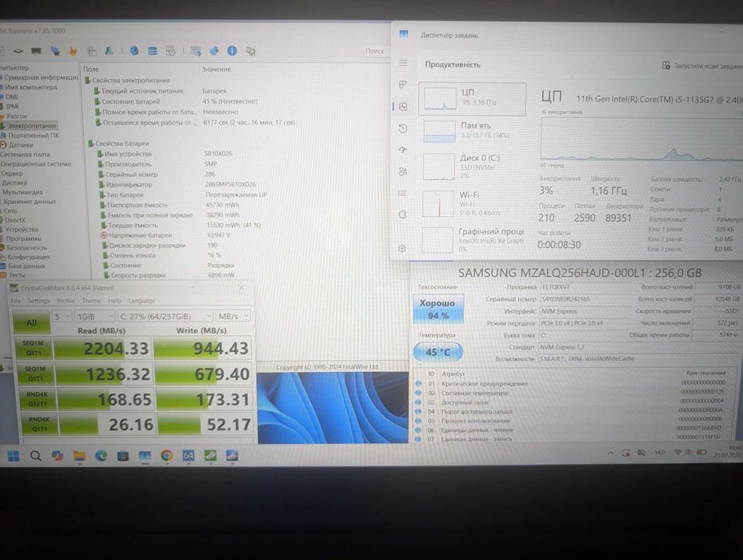Select the Графічний процесор performance item
The width and height of the screenshot is (743, 560).
pos(473,239)
